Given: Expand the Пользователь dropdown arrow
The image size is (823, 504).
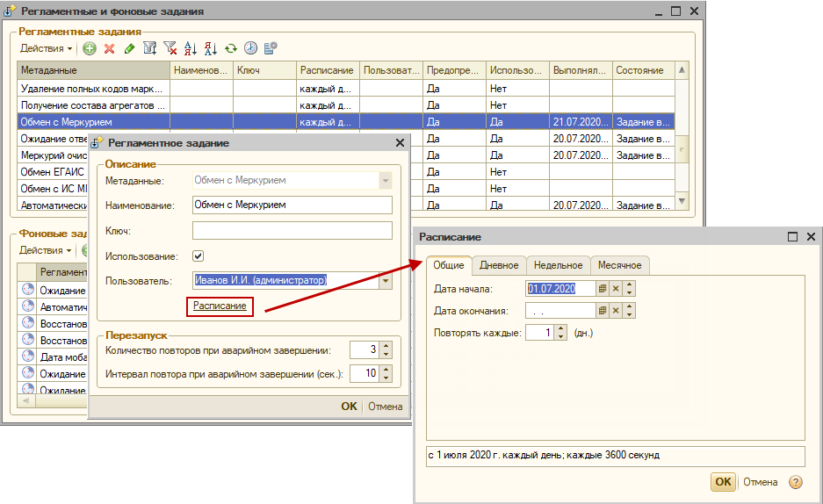Looking at the screenshot, I should 386,281.
